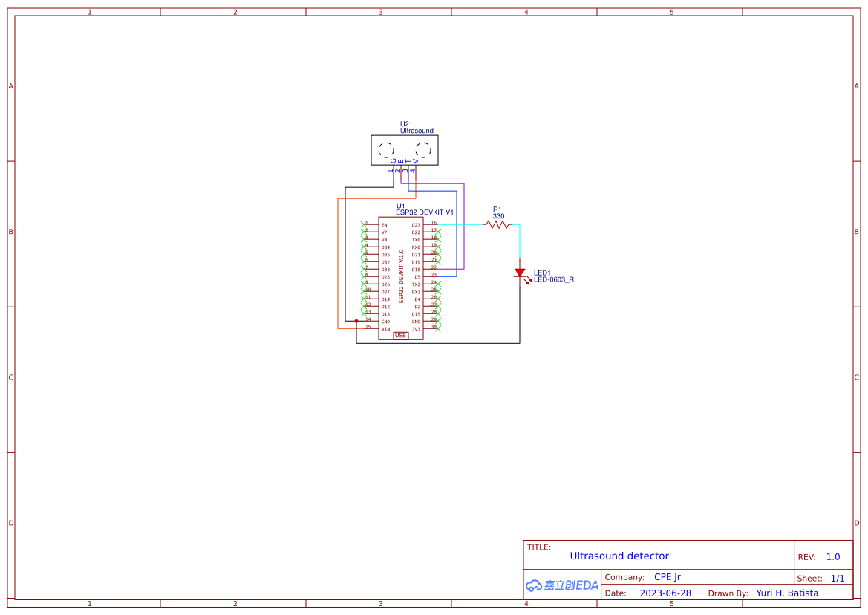Image resolution: width=868 pixels, height=615 pixels.
Task: Click the column 3 border label
Action: tap(379, 11)
